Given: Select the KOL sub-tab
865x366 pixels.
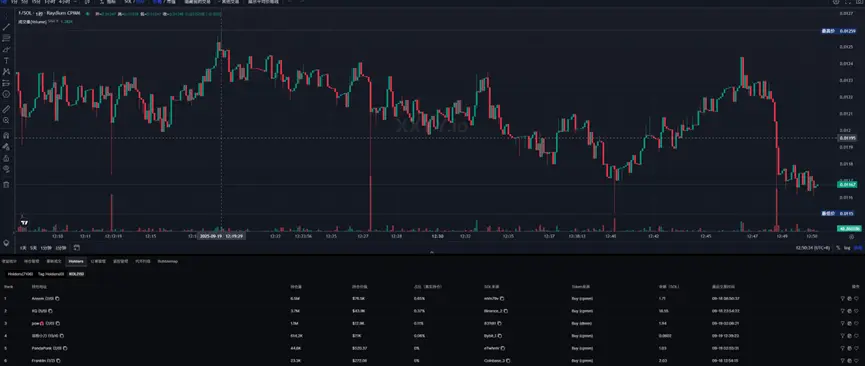Looking at the screenshot, I should pyautogui.click(x=76, y=274).
